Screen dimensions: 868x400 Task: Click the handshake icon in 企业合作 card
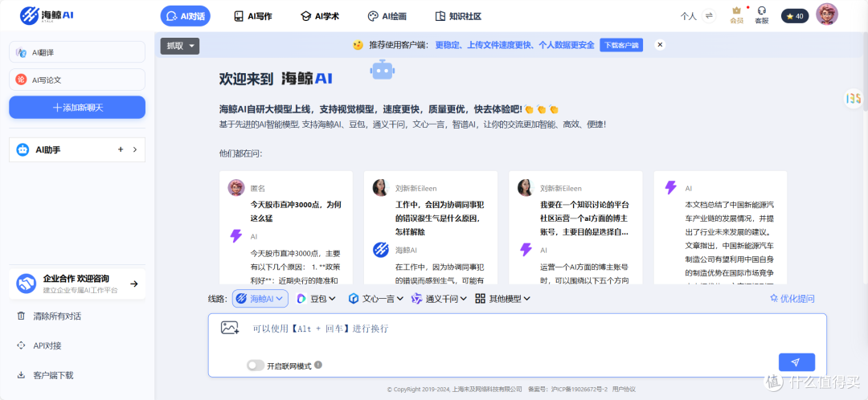tap(26, 284)
